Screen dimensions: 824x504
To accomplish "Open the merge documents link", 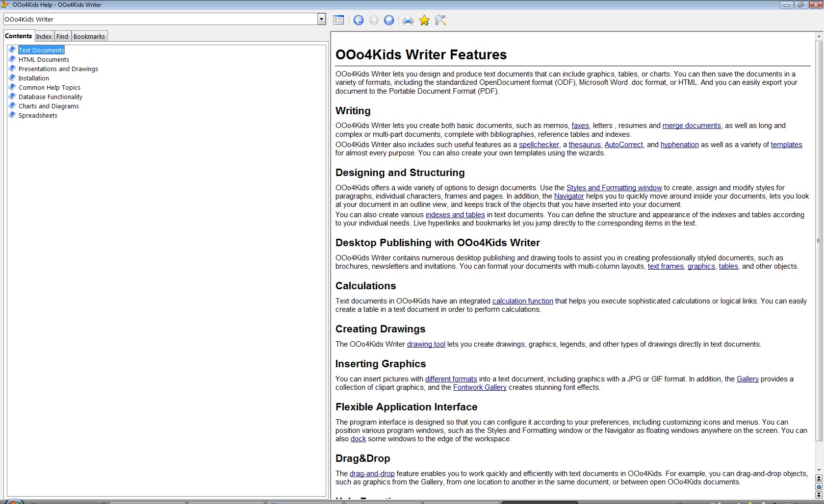I will pyautogui.click(x=692, y=126).
